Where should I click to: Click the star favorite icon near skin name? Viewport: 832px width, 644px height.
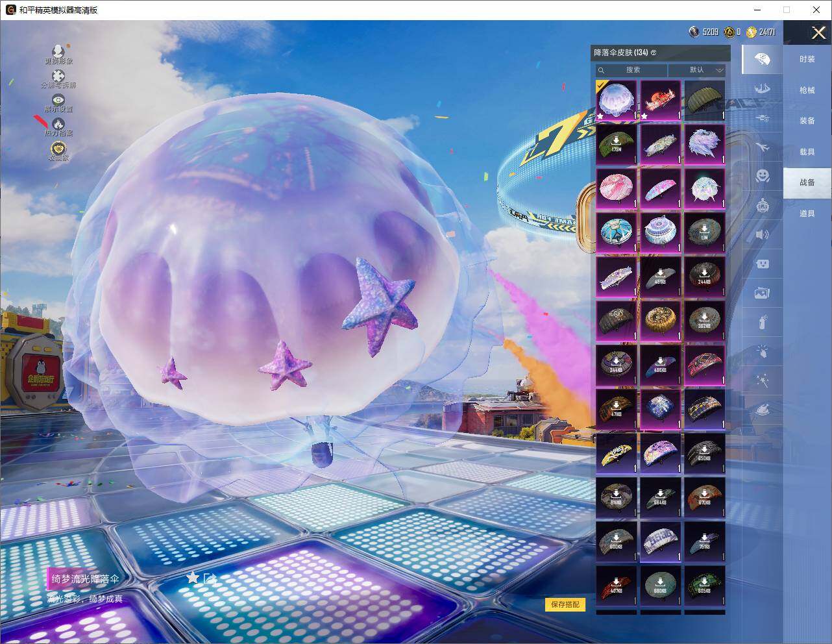[192, 577]
